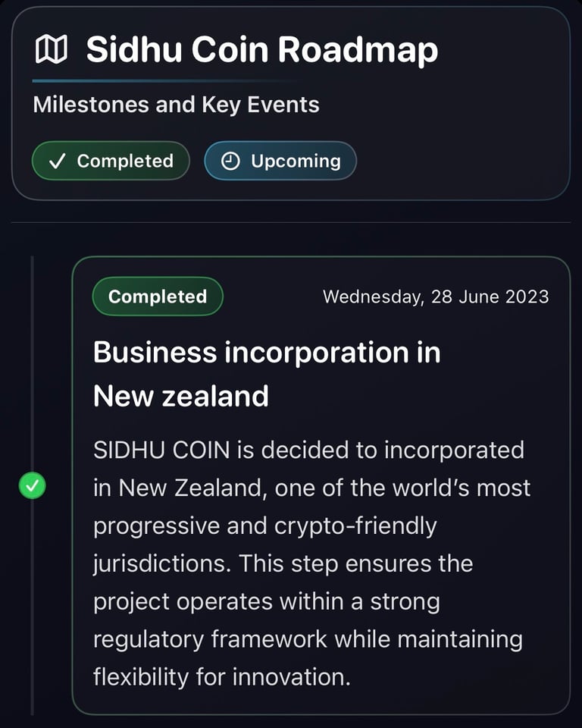The width and height of the screenshot is (582, 728).
Task: Click the flexibility for innovation sentence ending
Action: (x=222, y=676)
